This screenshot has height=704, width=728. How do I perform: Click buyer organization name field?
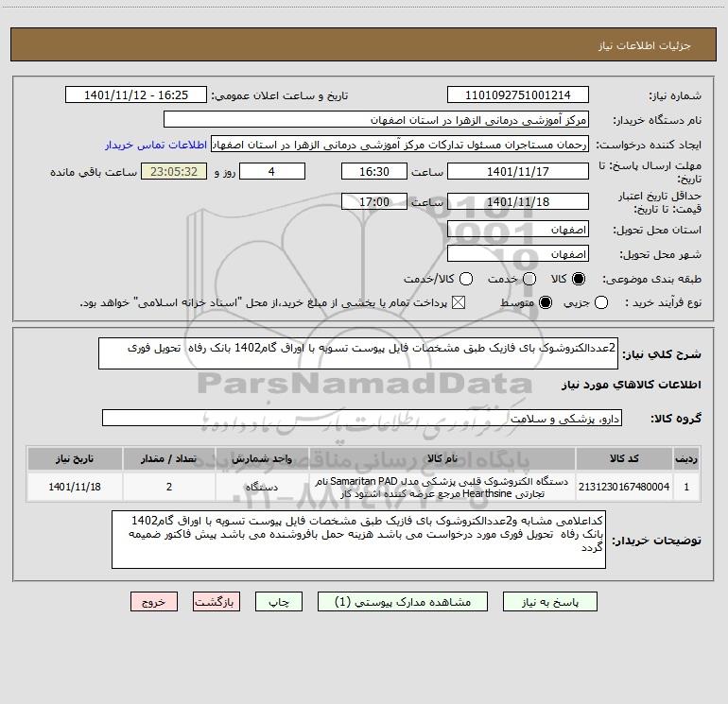(x=376, y=119)
